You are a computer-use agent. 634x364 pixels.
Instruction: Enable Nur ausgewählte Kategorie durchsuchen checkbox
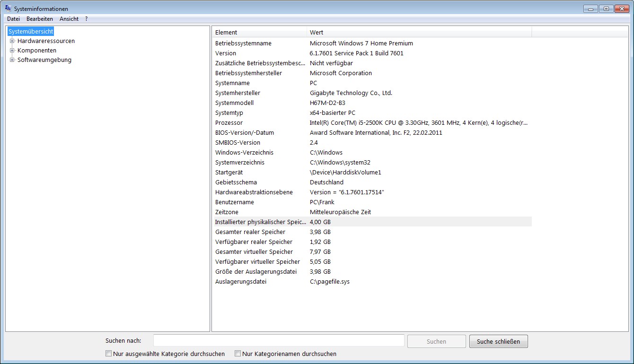tap(109, 354)
